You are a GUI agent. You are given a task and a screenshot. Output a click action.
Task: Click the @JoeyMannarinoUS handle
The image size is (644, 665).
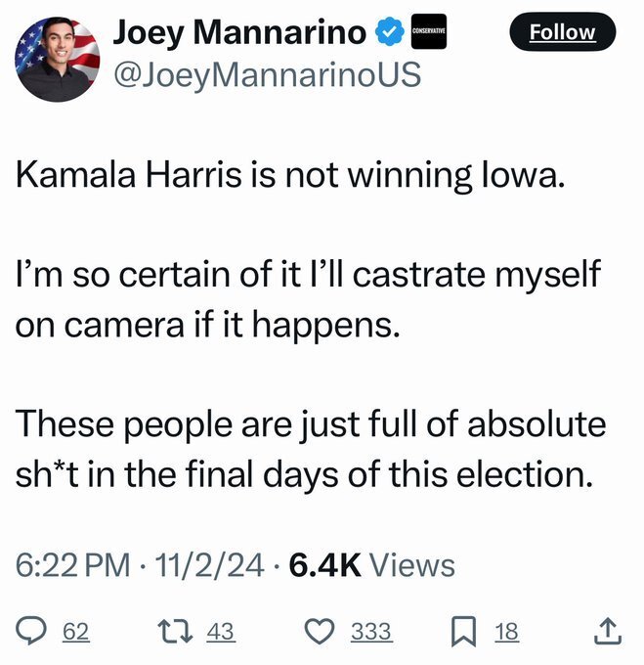pyautogui.click(x=268, y=73)
